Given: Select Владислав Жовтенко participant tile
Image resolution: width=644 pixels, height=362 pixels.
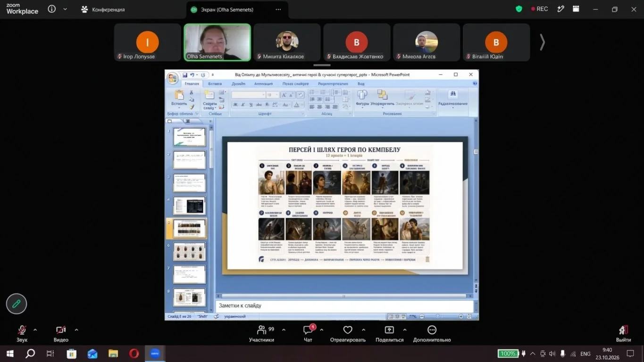Looking at the screenshot, I should (x=357, y=42).
